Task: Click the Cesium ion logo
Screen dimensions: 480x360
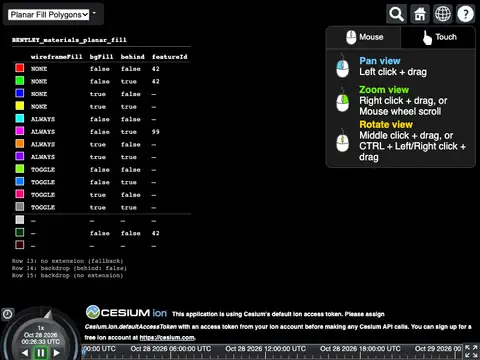Action: click(126, 312)
